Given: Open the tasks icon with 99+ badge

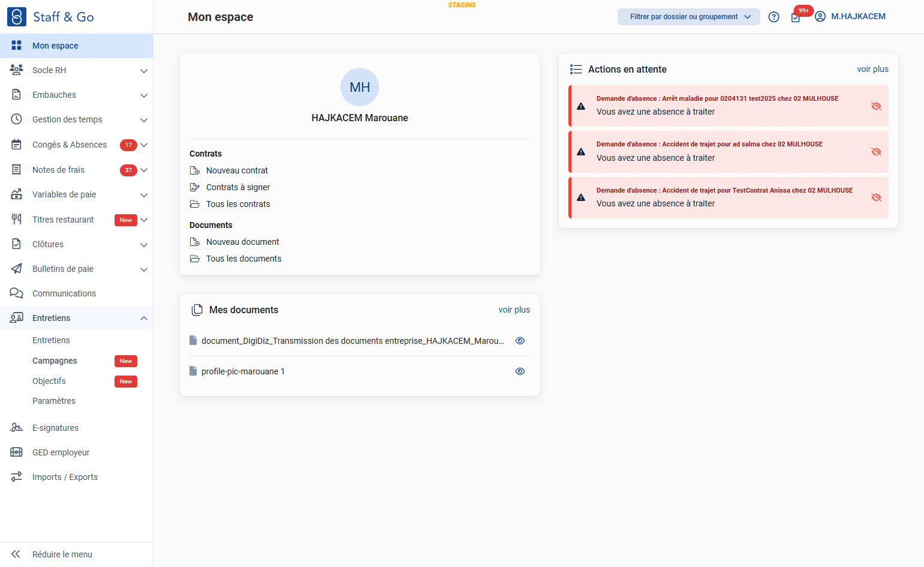Looking at the screenshot, I should coord(796,17).
